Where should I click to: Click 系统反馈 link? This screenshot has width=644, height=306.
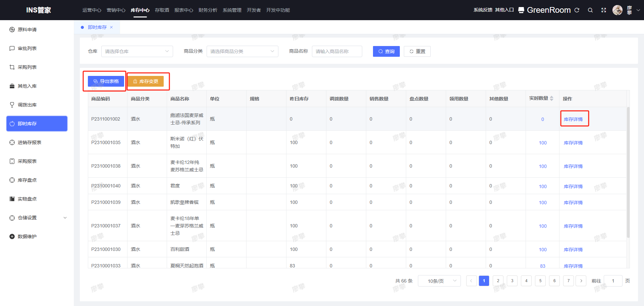483,10
